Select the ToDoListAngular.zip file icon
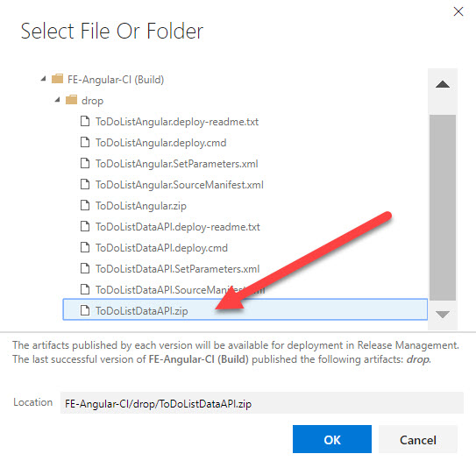Screen dimensions: 476x468 tap(85, 205)
